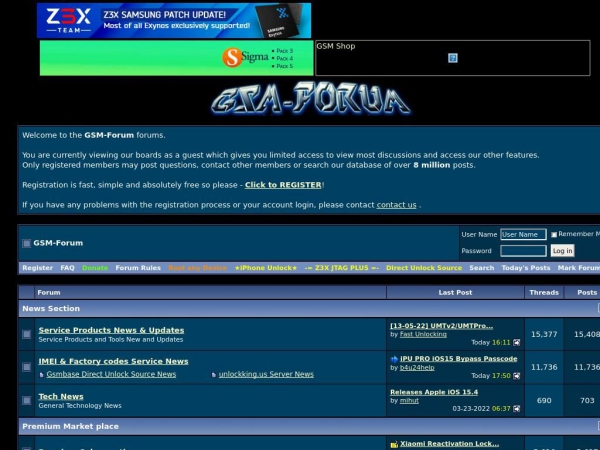Focus the User Name input field
600x450 pixels.
[x=523, y=235]
